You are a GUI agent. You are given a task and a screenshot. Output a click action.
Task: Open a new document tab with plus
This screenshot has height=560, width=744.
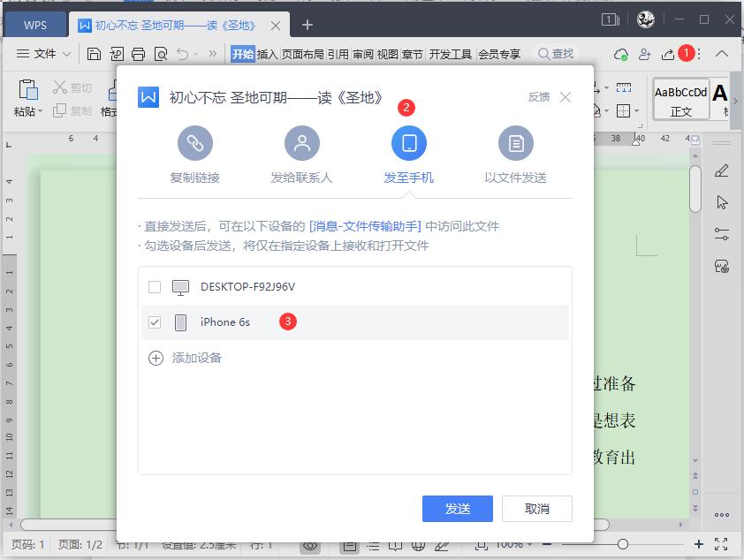coord(307,25)
